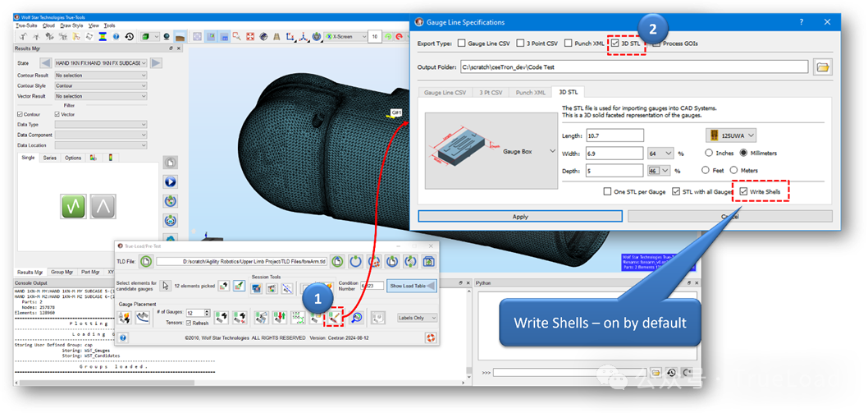Click Apply in Gauge Line Specifications

[x=520, y=216]
